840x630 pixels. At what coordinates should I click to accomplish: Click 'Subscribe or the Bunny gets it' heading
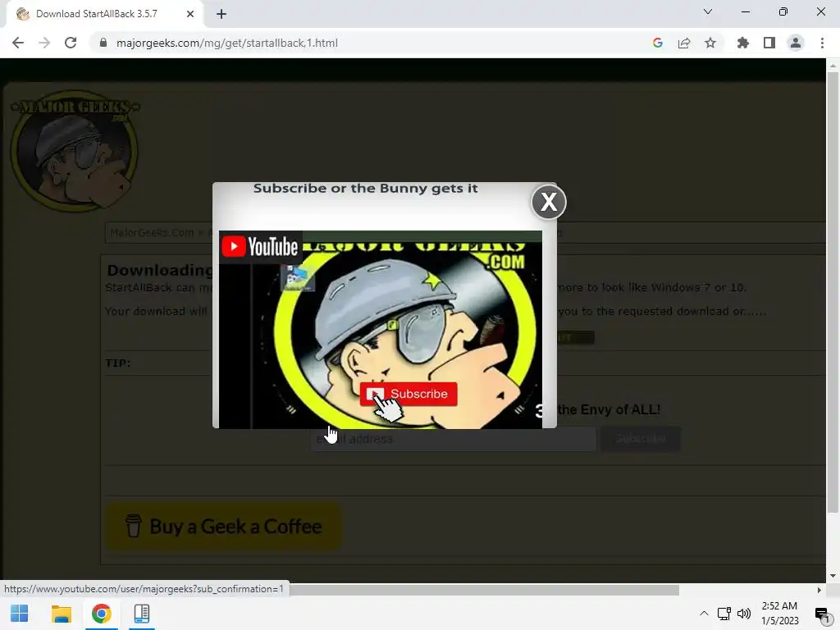tap(365, 189)
